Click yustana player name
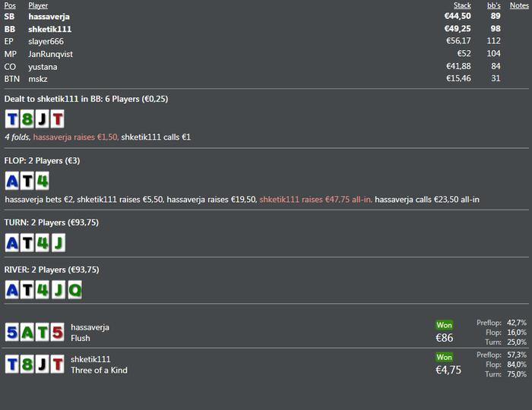This screenshot has width=532, height=410. click(x=43, y=67)
